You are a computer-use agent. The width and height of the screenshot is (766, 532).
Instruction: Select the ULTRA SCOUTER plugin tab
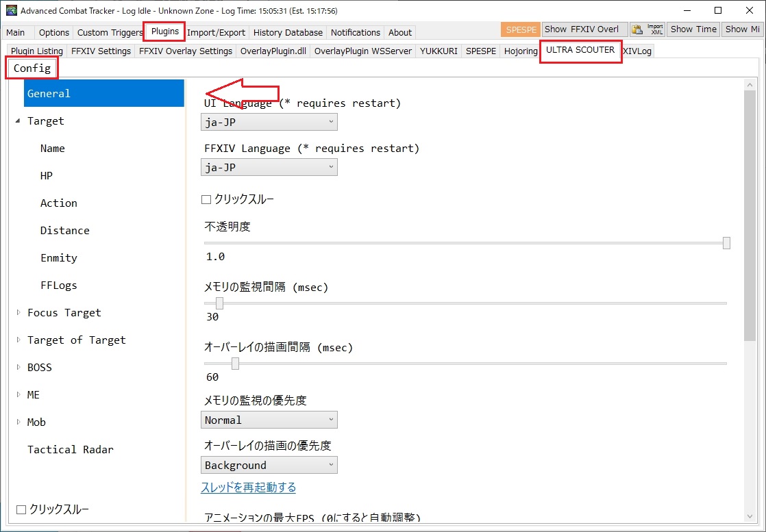(580, 50)
